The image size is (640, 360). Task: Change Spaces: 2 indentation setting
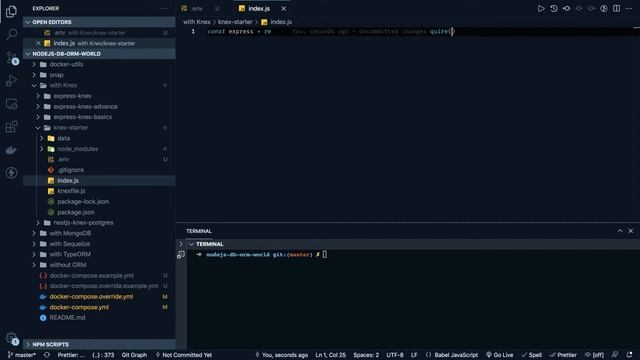366,355
